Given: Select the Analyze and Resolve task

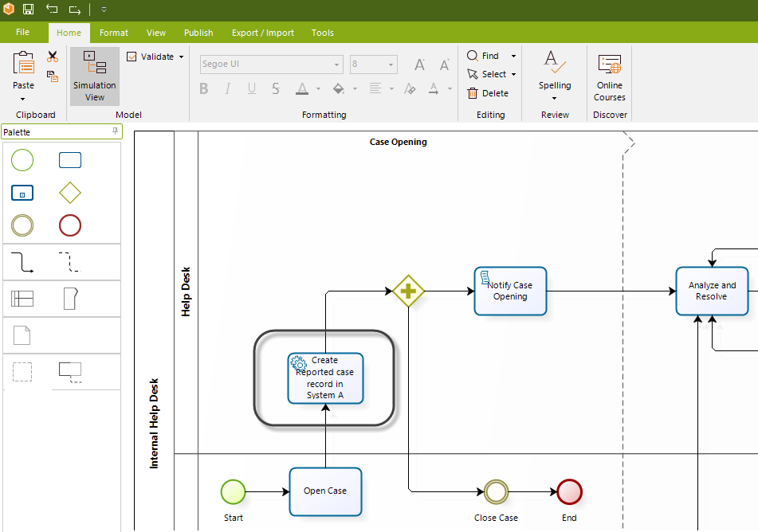Looking at the screenshot, I should tap(712, 291).
